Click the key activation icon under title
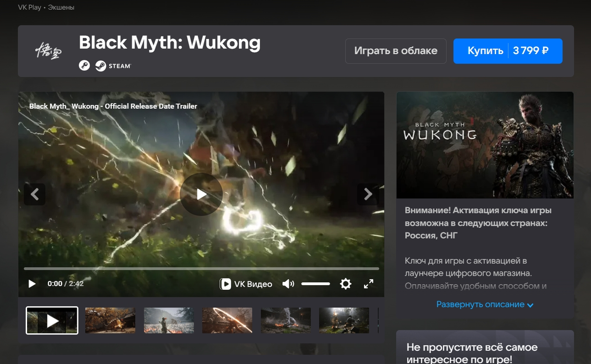Viewport: 591px width, 364px height. pos(84,65)
